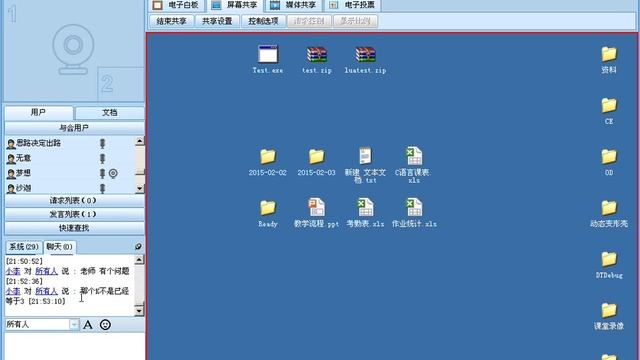Select the OD folder on desktop
The image size is (640, 360).
(x=609, y=162)
